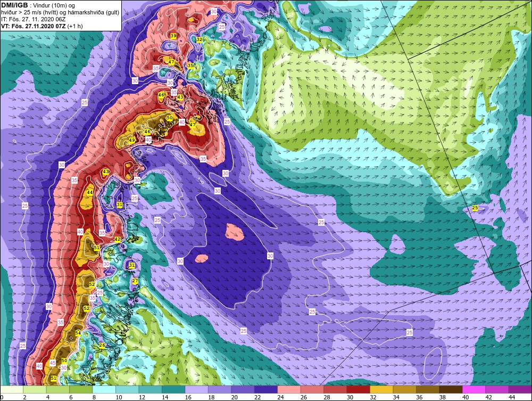532x401 pixels.
Task: Select the 20–22 m/s violet legend swatch
Action: tap(243, 389)
